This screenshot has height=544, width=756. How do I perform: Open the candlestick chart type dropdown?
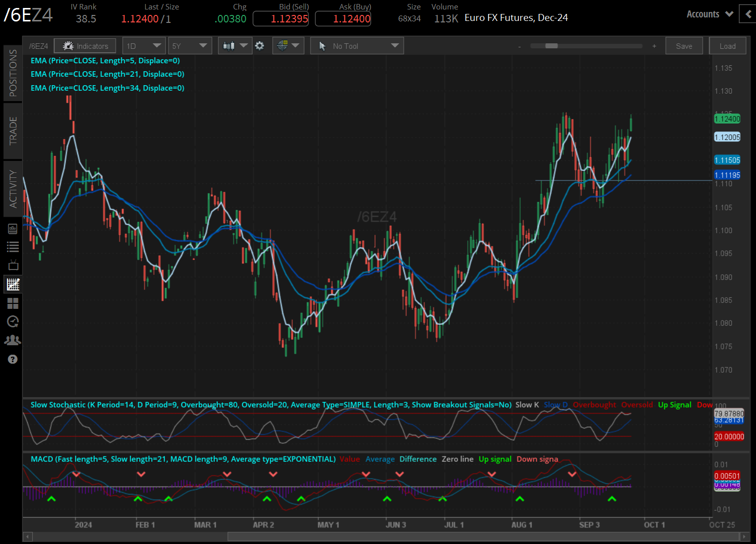click(235, 46)
